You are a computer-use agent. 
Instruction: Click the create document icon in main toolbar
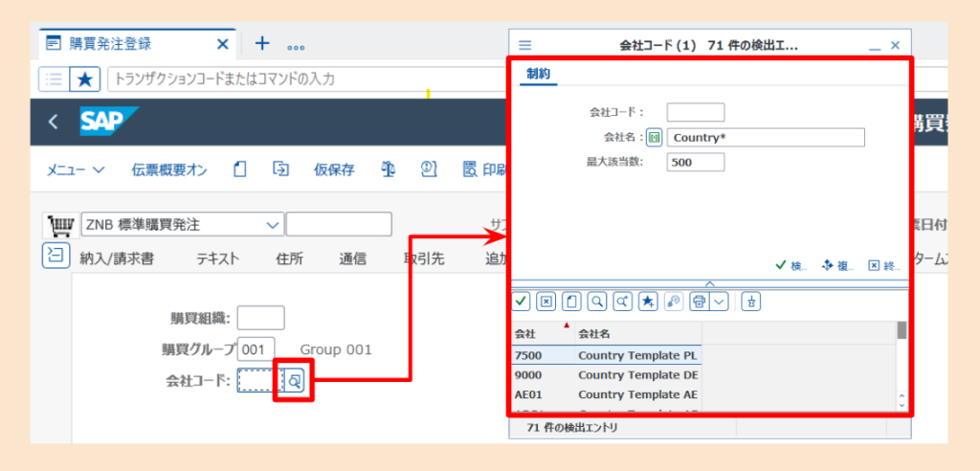click(x=240, y=168)
